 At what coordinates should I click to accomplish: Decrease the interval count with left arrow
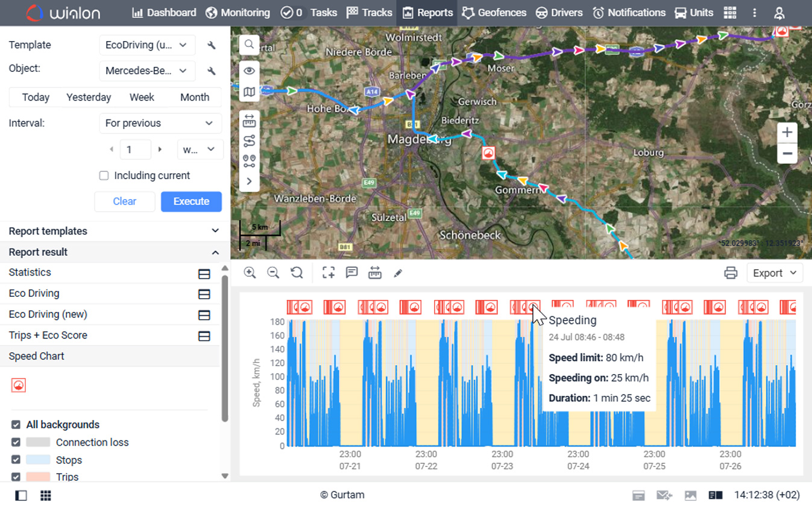(x=112, y=149)
